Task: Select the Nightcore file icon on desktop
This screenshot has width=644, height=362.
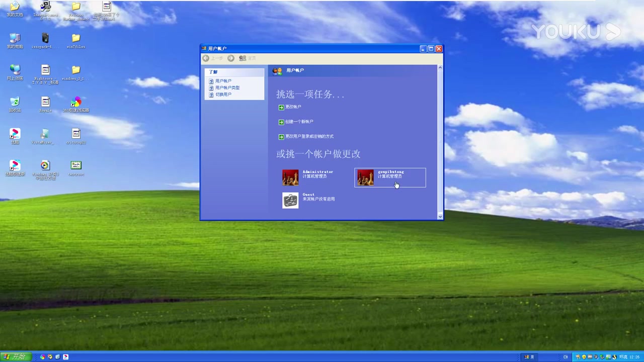Action: pyautogui.click(x=45, y=74)
